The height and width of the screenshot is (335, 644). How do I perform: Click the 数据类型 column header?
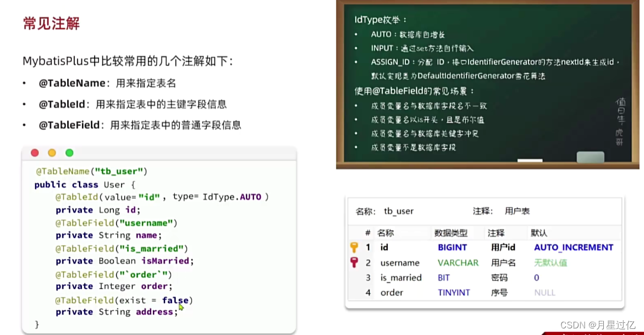(451, 233)
